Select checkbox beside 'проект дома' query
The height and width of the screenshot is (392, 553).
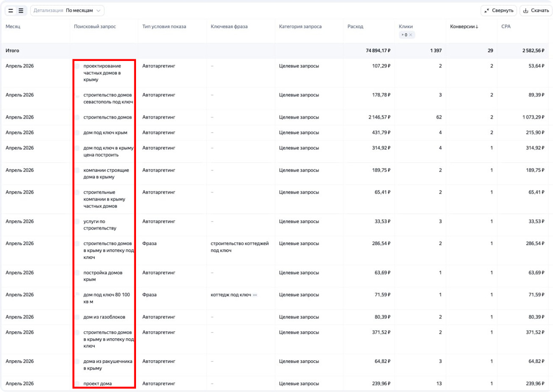(77, 384)
